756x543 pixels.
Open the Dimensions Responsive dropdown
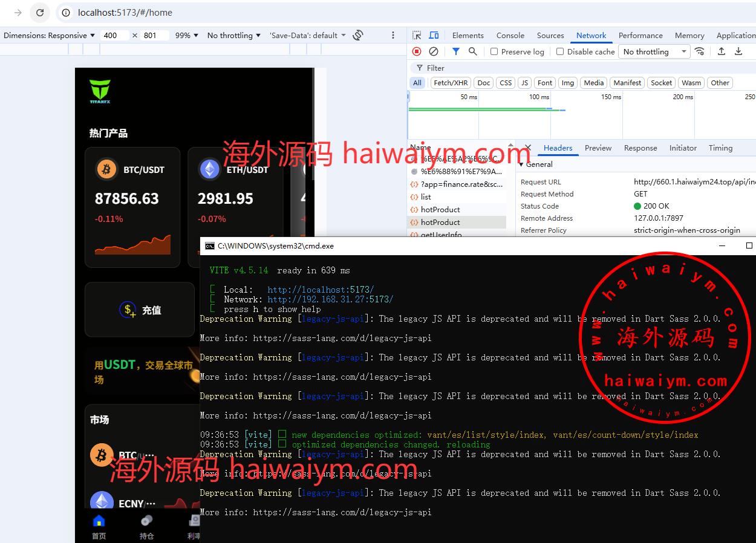click(x=50, y=36)
